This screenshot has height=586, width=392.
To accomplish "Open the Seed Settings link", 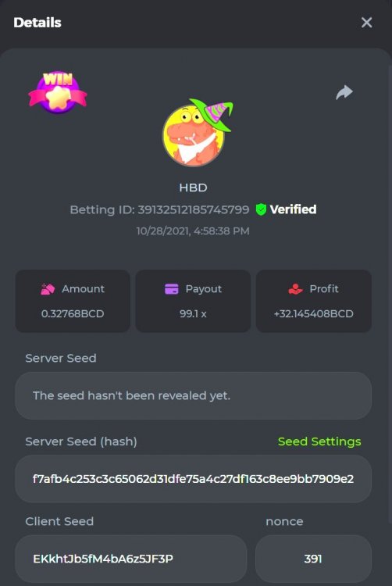I will (x=319, y=441).
